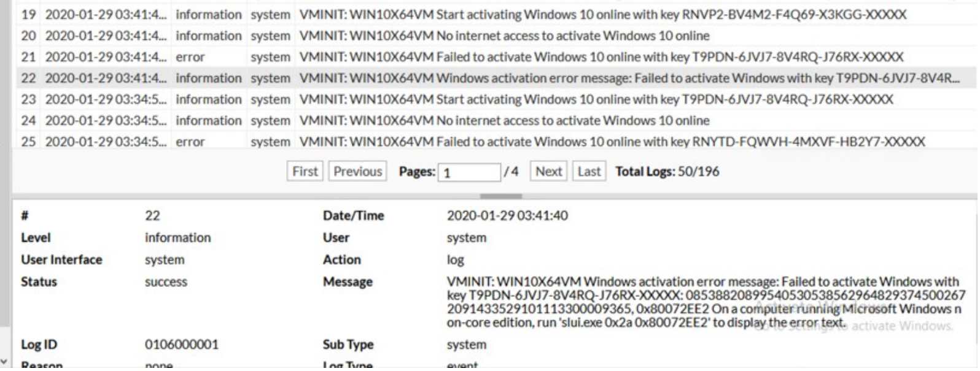Click the Date/Time value 2020-01-29 03:41:40

click(x=507, y=216)
